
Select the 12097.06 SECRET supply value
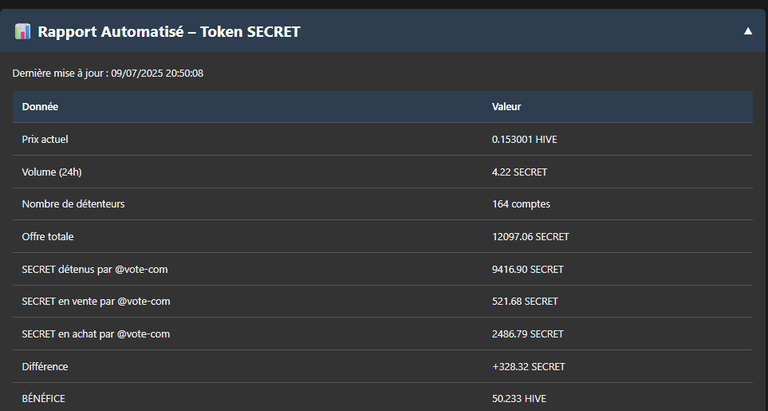click(530, 237)
